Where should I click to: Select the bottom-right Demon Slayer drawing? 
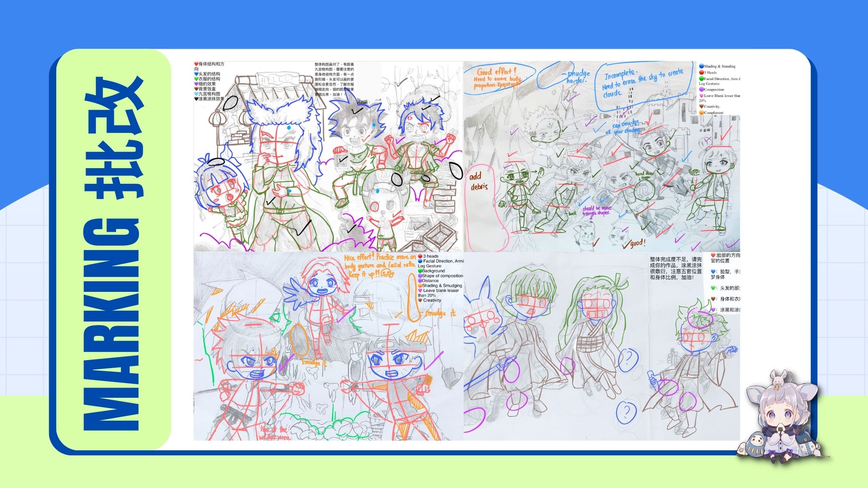tap(602, 346)
